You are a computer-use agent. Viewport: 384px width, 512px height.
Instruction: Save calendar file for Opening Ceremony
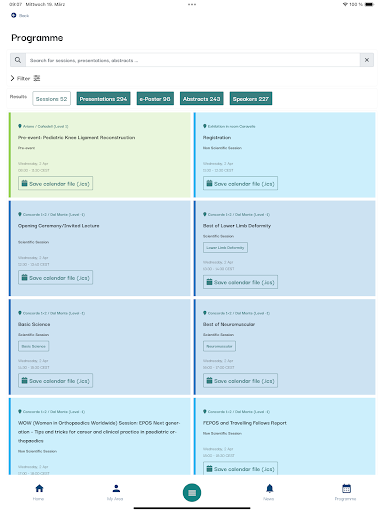(x=55, y=278)
